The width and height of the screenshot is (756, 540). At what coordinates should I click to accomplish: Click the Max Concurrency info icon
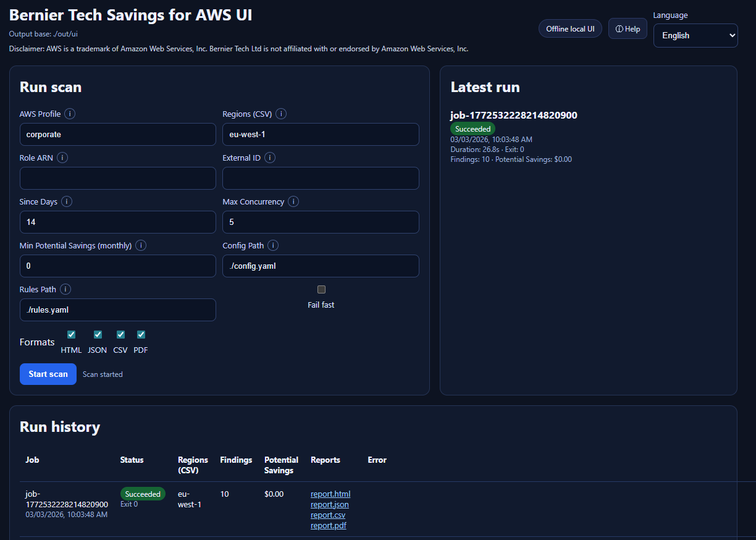click(293, 201)
